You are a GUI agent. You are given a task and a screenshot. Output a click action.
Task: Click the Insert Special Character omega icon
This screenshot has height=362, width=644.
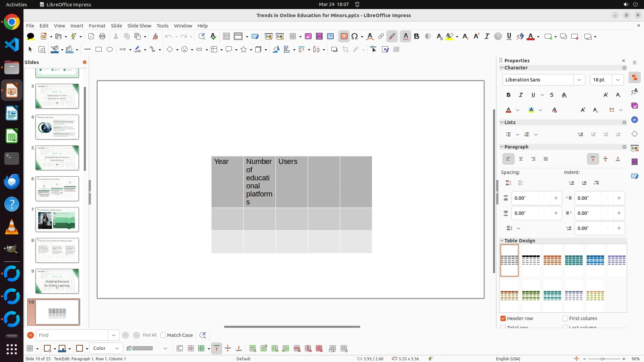355,37
